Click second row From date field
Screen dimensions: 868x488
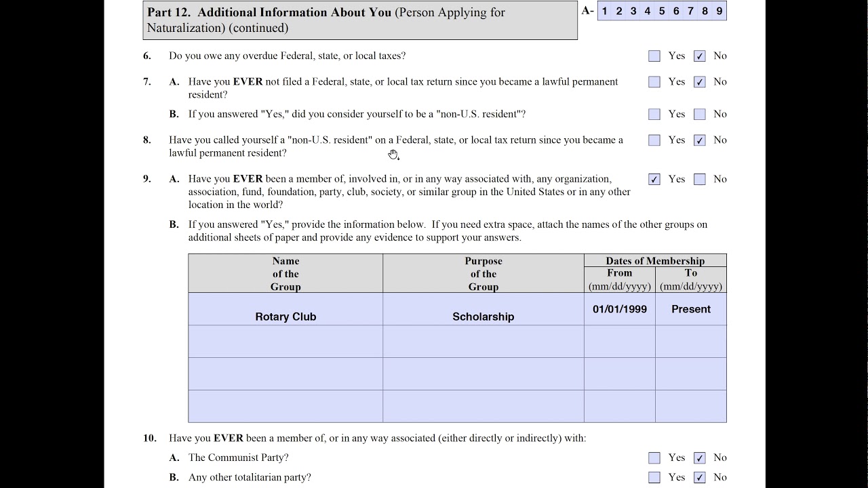coord(620,342)
